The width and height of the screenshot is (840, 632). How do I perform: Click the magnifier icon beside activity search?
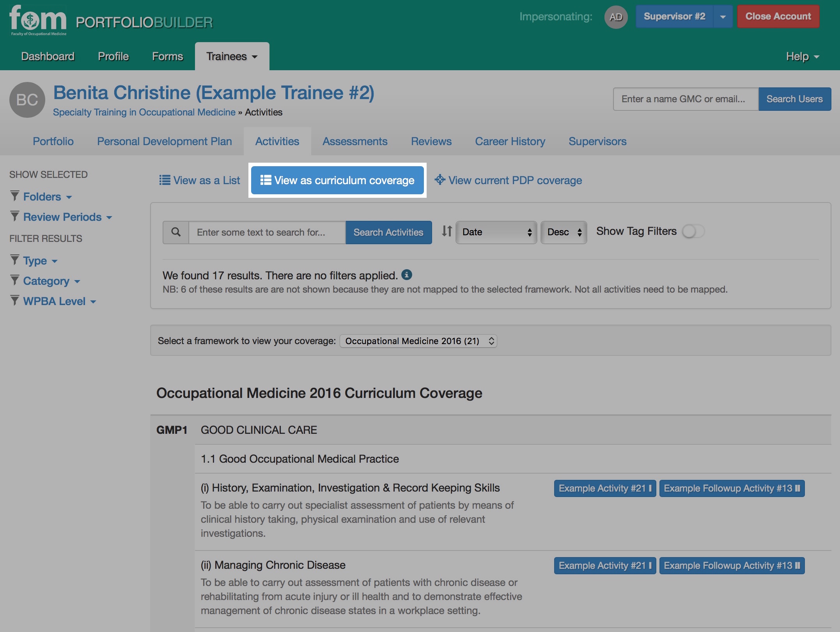pos(176,232)
